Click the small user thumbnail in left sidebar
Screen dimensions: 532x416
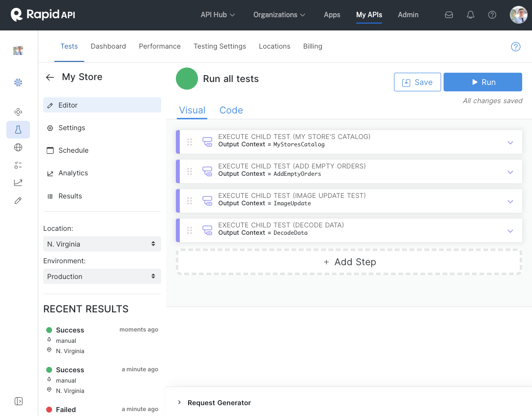(18, 51)
